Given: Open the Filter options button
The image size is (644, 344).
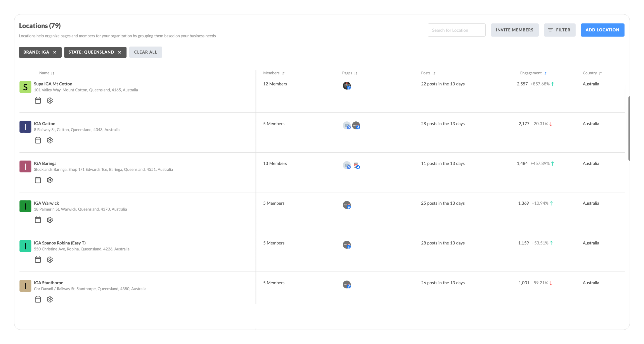Looking at the screenshot, I should tap(559, 30).
